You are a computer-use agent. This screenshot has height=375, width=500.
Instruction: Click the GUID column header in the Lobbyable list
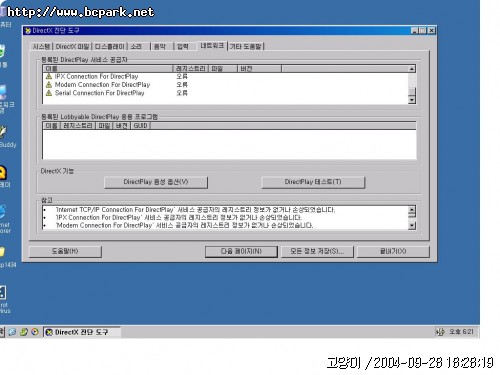(140, 126)
